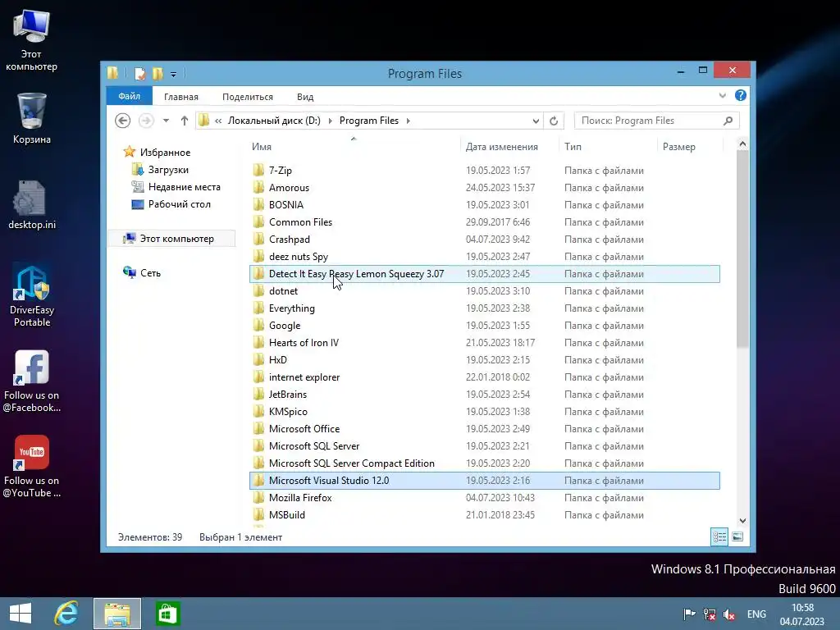The image size is (840, 630).
Task: Click arrow after Program Files breadcrumb
Action: tap(409, 121)
